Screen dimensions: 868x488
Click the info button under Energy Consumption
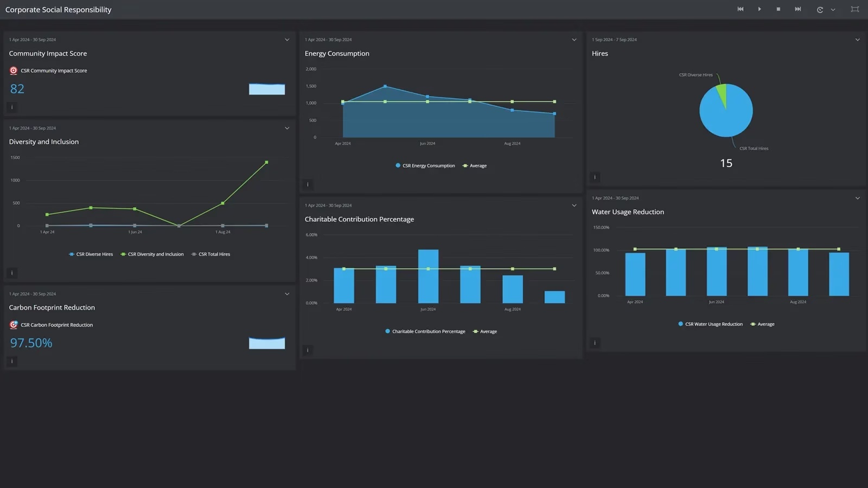pos(308,184)
